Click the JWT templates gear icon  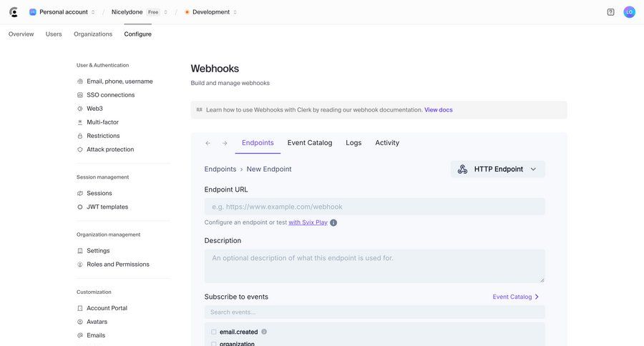[80, 207]
